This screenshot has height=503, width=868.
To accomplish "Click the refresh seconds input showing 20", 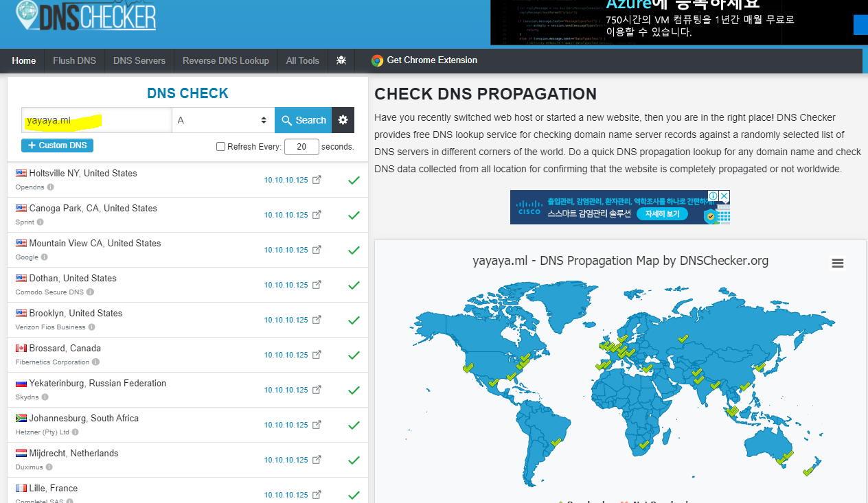I will [x=301, y=146].
